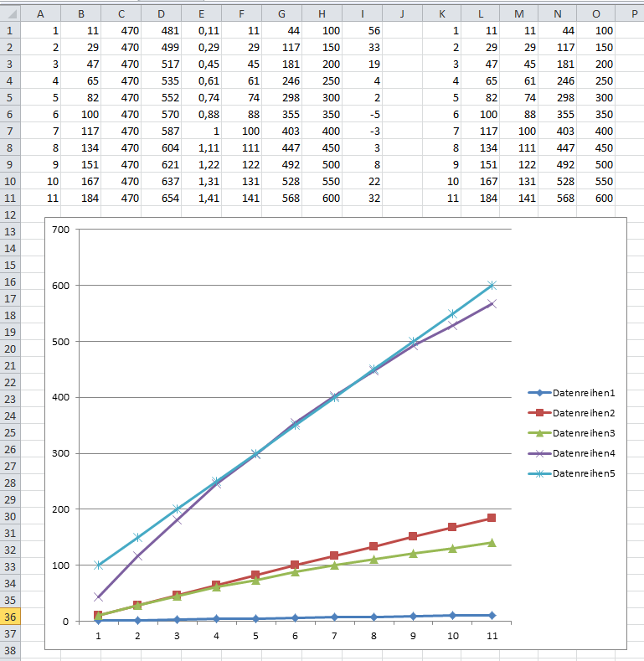The height and width of the screenshot is (661, 644).
Task: Select Datenreihen2 legend entry
Action: pos(571,413)
